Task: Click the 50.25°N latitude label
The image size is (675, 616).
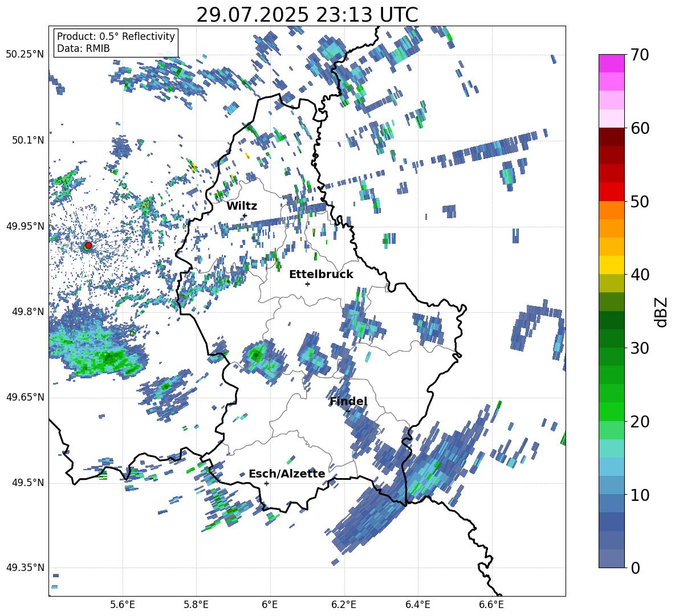Action: (x=25, y=54)
